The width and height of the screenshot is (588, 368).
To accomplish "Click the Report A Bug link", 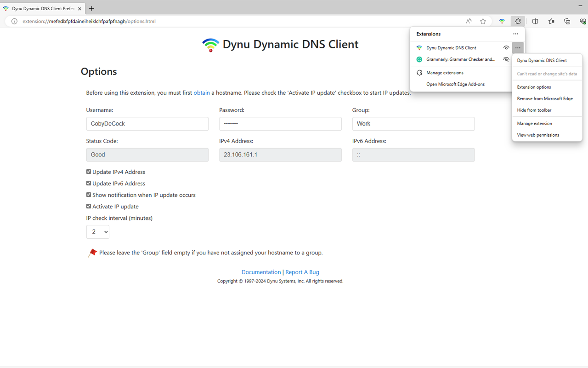I will coord(302,272).
